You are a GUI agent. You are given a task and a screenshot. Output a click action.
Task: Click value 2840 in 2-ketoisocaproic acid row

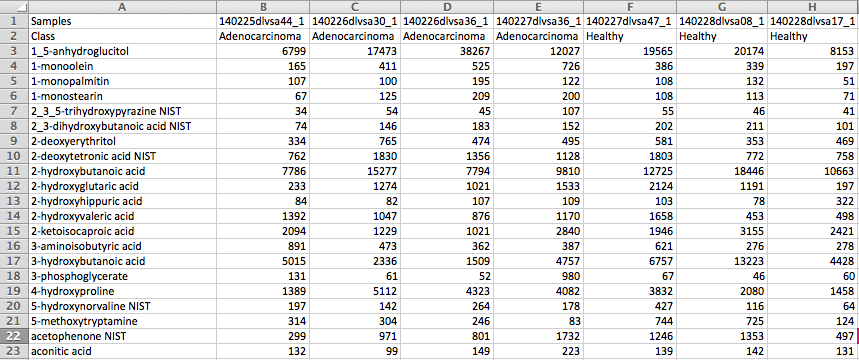pos(539,231)
